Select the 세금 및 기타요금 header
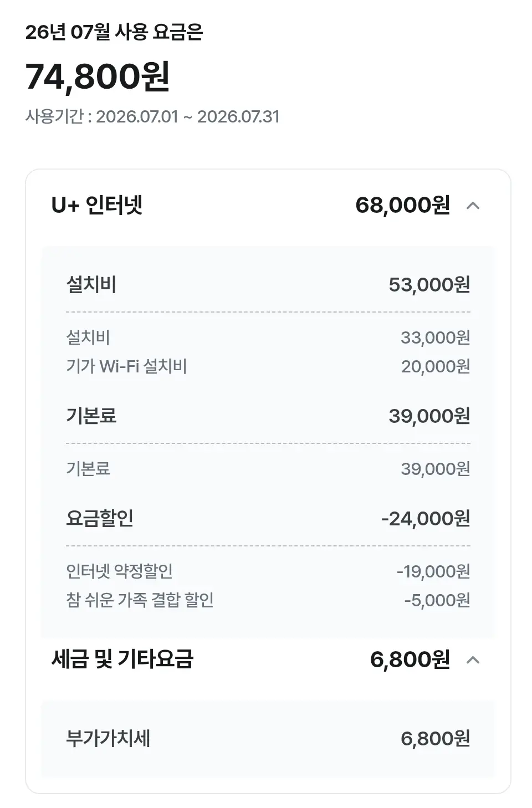The image size is (532, 808). coord(268,659)
